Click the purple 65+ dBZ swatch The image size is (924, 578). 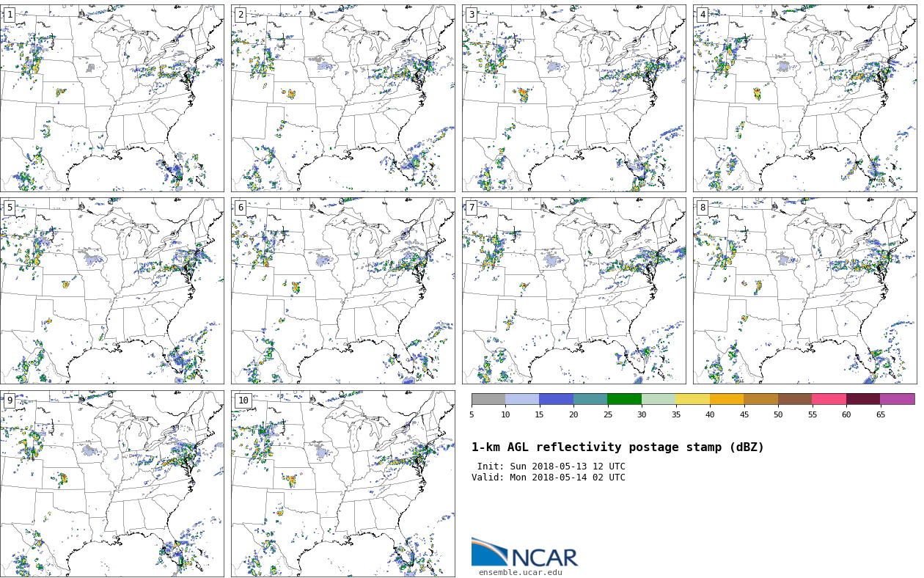897,399
